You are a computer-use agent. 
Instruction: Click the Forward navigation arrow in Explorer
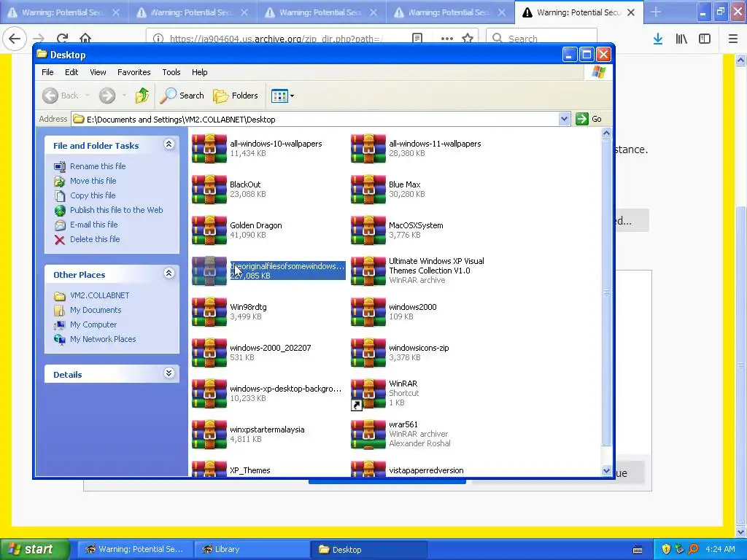tap(107, 96)
